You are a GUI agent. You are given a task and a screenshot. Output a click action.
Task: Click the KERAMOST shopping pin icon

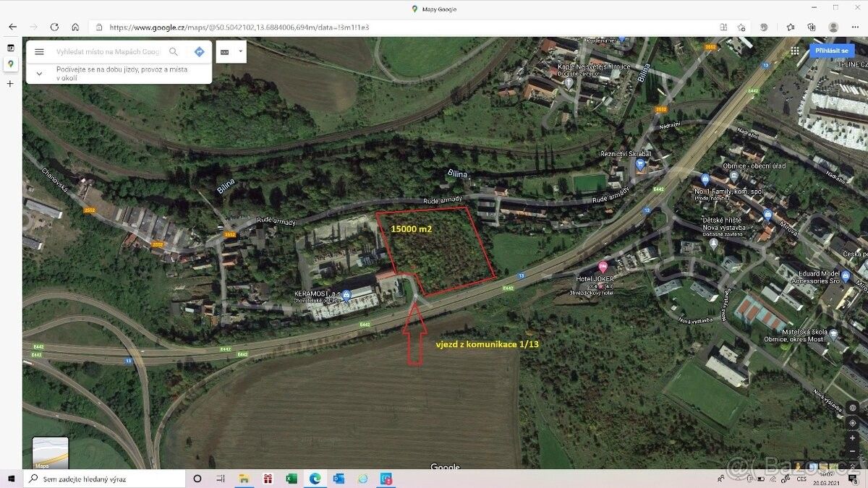click(x=346, y=294)
